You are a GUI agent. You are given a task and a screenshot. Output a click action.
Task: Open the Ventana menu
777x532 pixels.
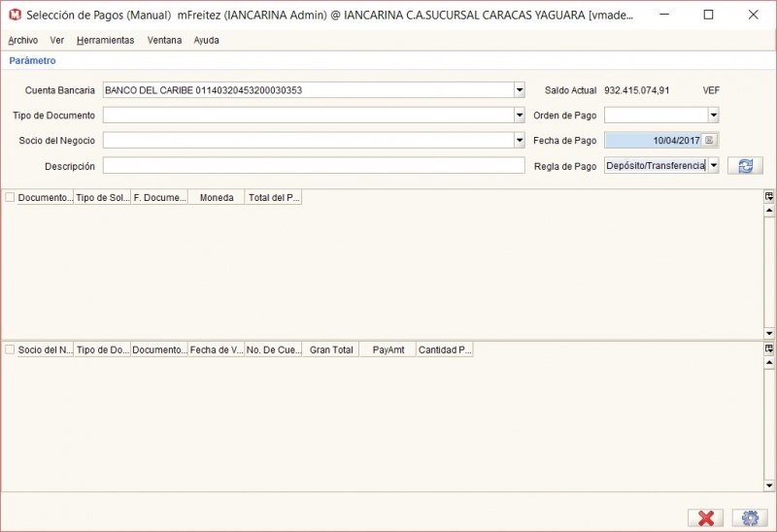click(x=164, y=40)
